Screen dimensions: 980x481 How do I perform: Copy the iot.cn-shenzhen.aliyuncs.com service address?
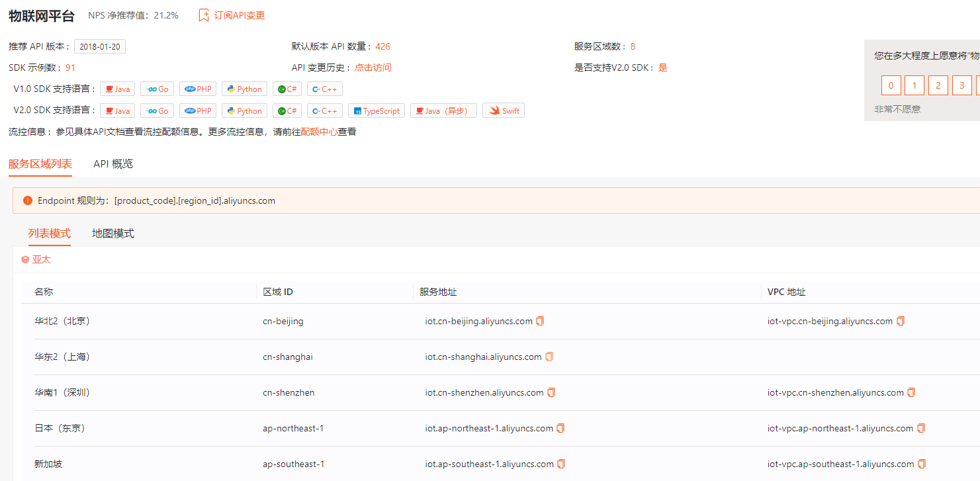click(551, 392)
